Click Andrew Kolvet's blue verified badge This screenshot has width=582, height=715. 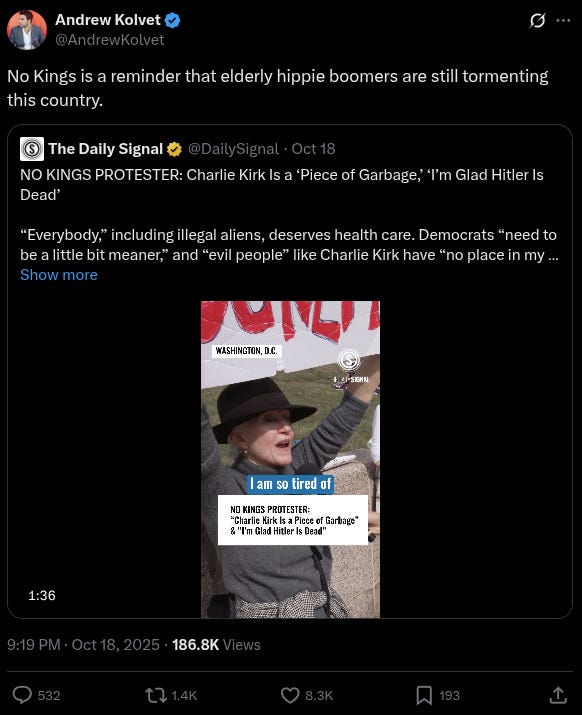pyautogui.click(x=172, y=21)
